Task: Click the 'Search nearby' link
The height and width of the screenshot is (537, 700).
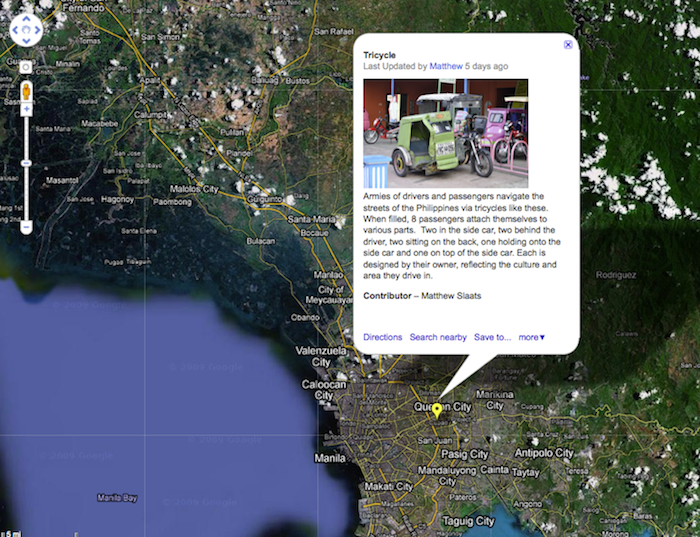Action: coord(438,337)
